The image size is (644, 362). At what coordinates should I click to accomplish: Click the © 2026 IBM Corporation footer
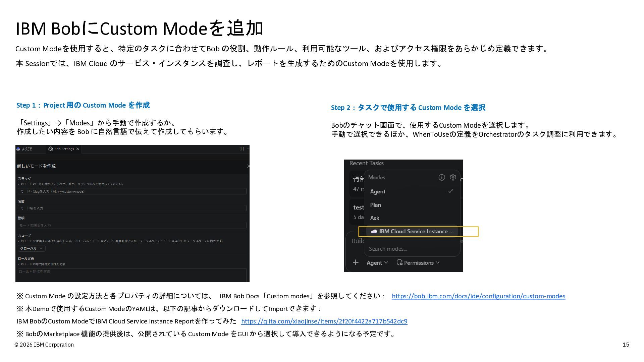pyautogui.click(x=44, y=345)
